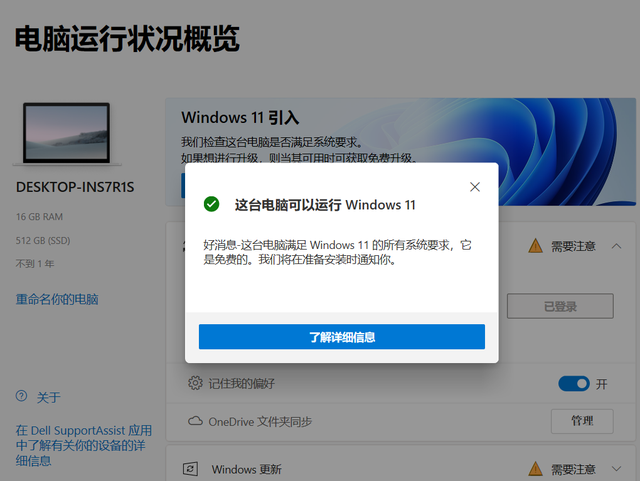Click the 512 GB (SSD) text

[x=43, y=240]
